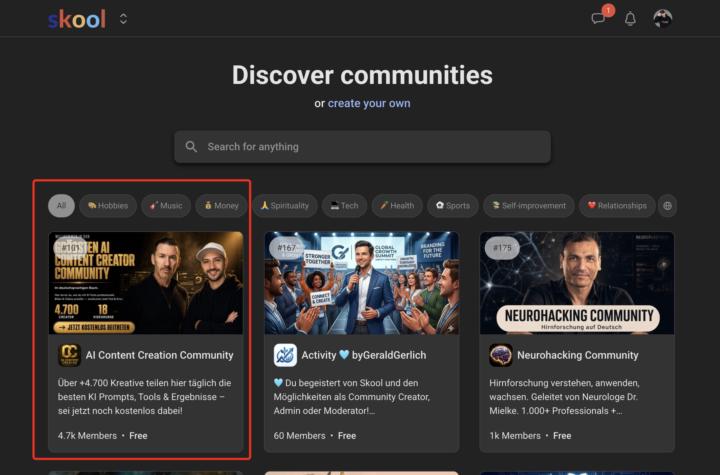720x475 pixels.
Task: Click description starting 'Über +4.700 Kreative'
Action: pos(145,396)
